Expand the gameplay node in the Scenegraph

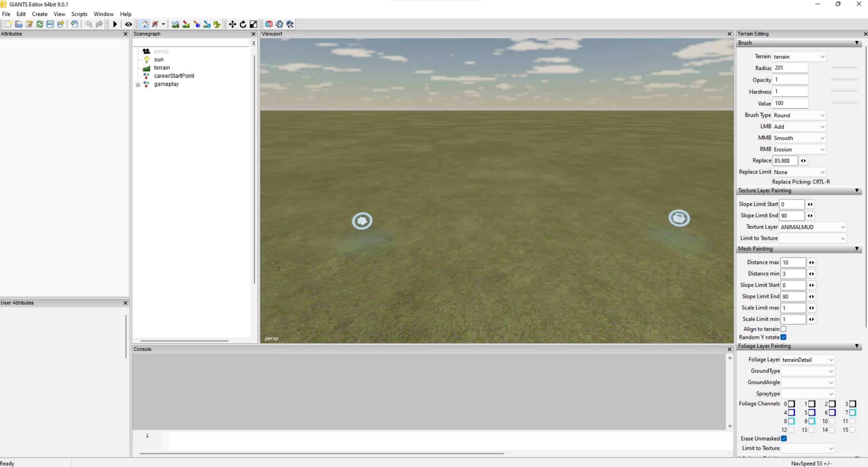click(138, 84)
